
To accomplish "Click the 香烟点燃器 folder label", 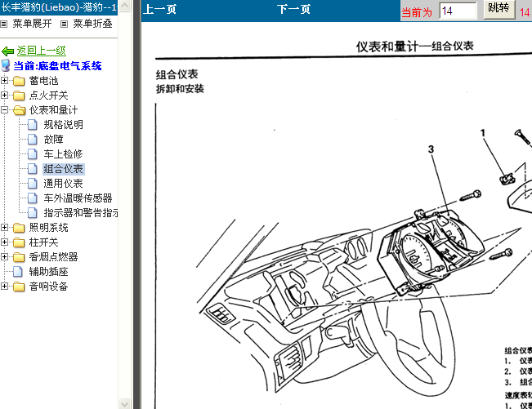I will coord(54,257).
